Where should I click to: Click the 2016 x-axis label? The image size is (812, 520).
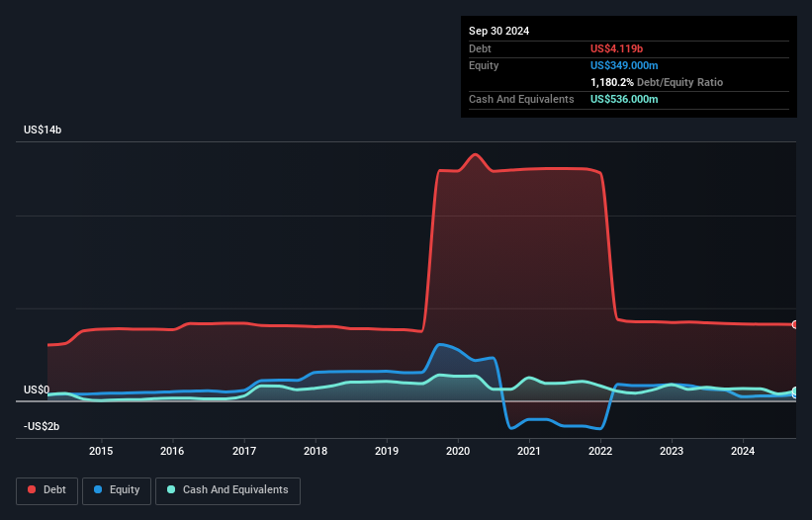click(x=172, y=451)
